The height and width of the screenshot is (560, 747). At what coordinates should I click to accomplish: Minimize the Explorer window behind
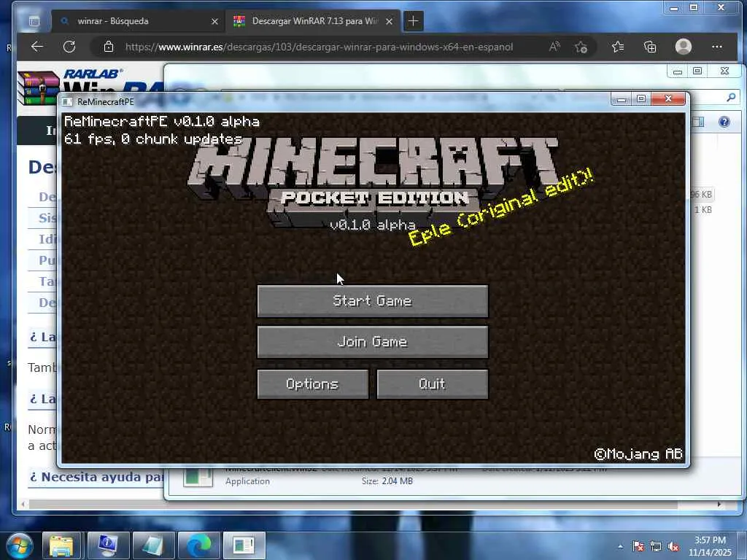pyautogui.click(x=678, y=71)
